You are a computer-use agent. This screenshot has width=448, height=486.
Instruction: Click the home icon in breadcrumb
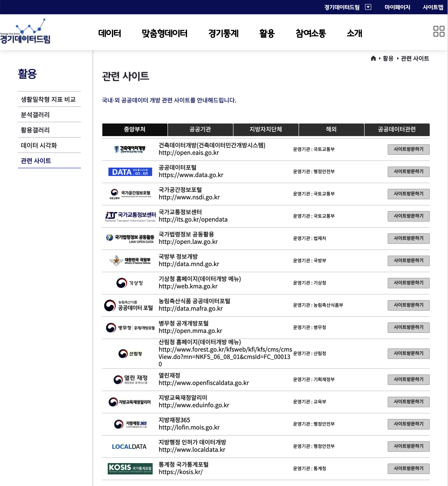pos(373,58)
